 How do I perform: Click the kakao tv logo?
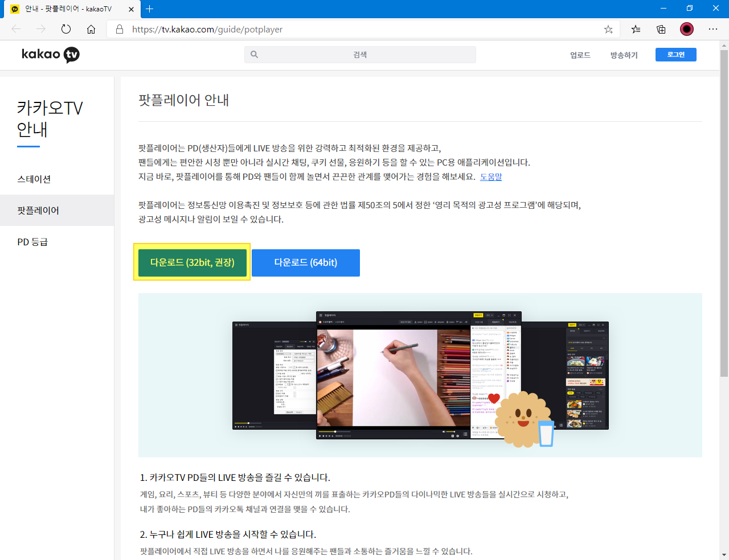pyautogui.click(x=50, y=55)
